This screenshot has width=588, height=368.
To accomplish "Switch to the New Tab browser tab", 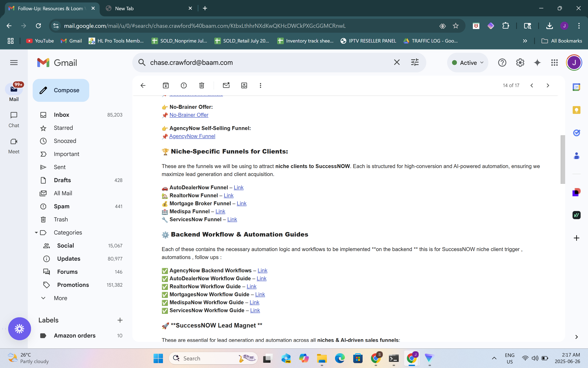I will tap(149, 9).
